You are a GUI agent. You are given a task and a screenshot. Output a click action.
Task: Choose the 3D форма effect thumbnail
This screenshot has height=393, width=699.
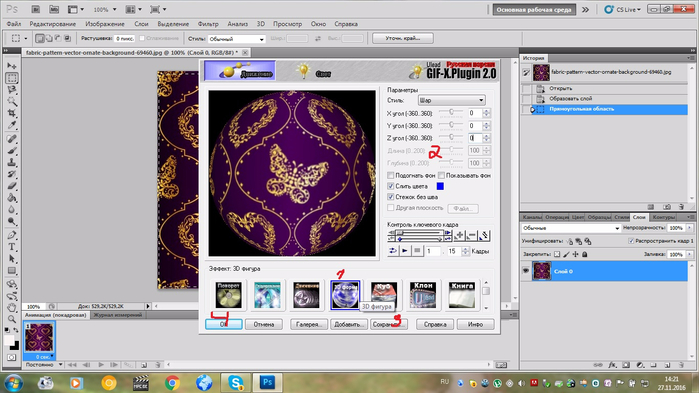(x=345, y=295)
